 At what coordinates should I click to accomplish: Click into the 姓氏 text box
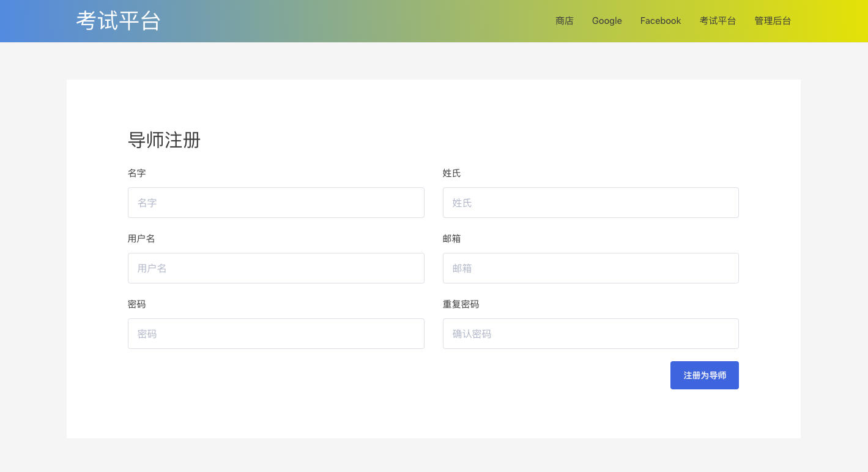coord(590,203)
